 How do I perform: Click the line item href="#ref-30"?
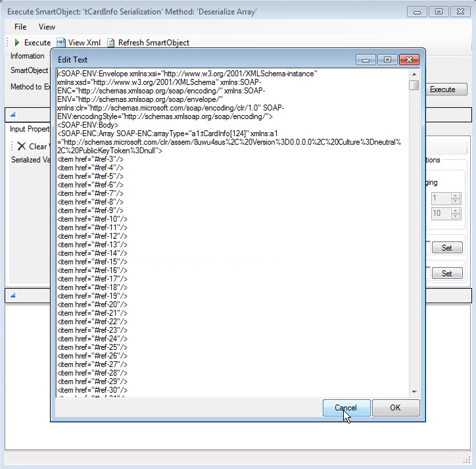[92, 390]
